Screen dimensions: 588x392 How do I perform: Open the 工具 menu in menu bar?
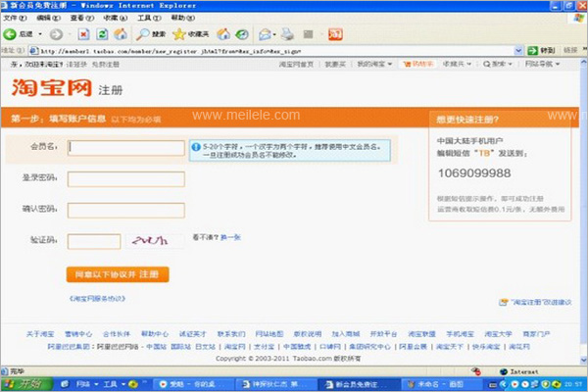148,18
